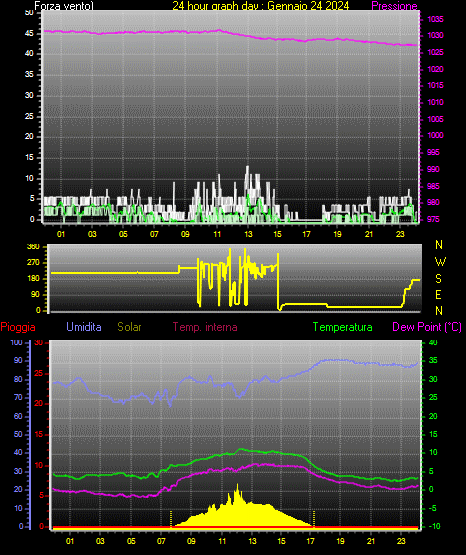Click the Umidita legend label
This screenshot has width=466, height=555.
pyautogui.click(x=84, y=326)
